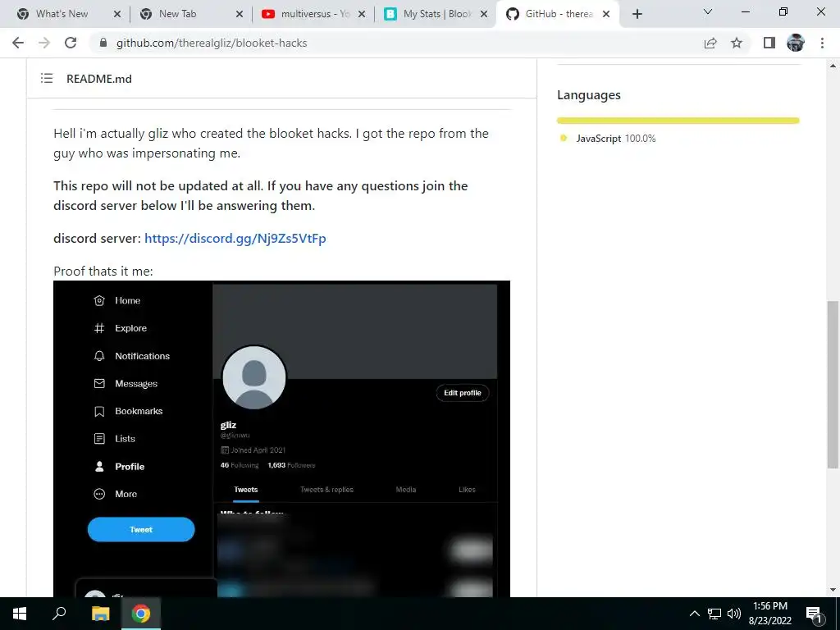This screenshot has width=840, height=630.
Task: Click the page vertical scrollbar thumb
Action: pyautogui.click(x=833, y=385)
